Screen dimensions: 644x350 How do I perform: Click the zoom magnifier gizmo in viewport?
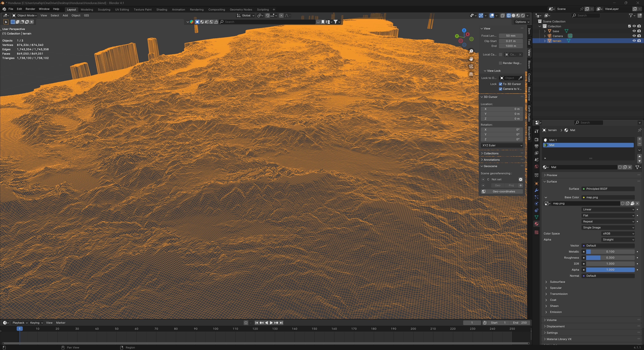tap(471, 51)
